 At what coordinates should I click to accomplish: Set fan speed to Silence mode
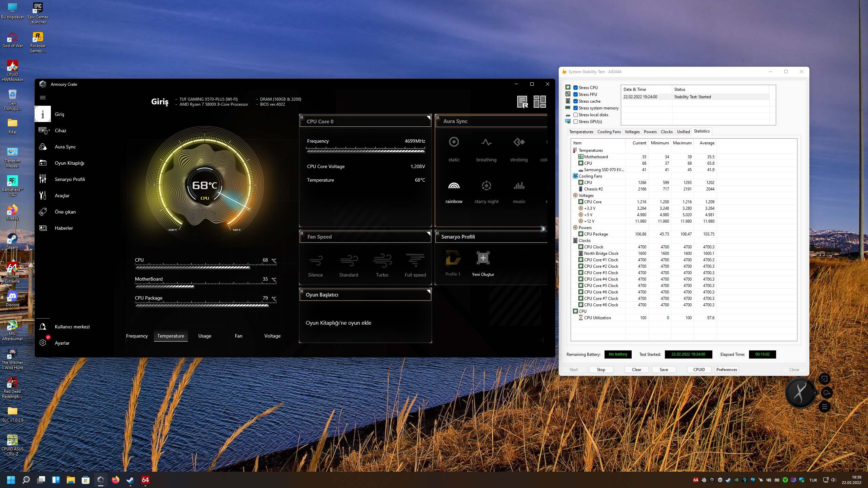point(315,265)
